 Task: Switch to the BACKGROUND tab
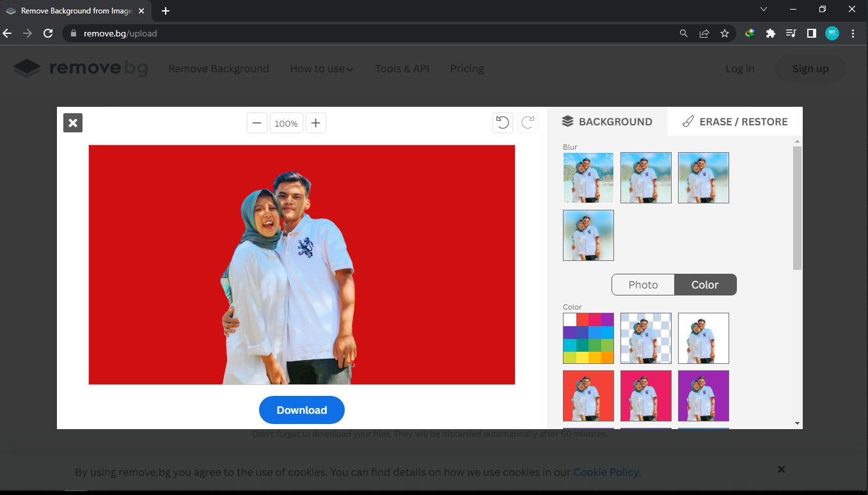[x=607, y=122]
